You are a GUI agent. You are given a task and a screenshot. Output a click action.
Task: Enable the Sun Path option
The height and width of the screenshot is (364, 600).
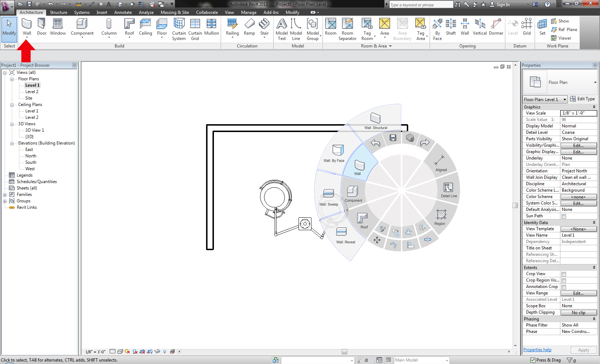564,216
